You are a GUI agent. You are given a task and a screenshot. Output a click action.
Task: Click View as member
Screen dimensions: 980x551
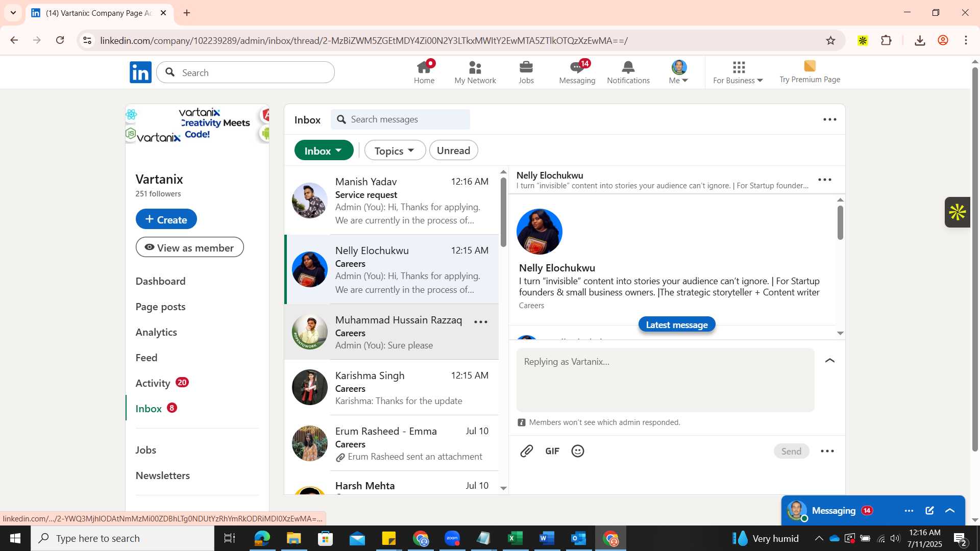190,247
